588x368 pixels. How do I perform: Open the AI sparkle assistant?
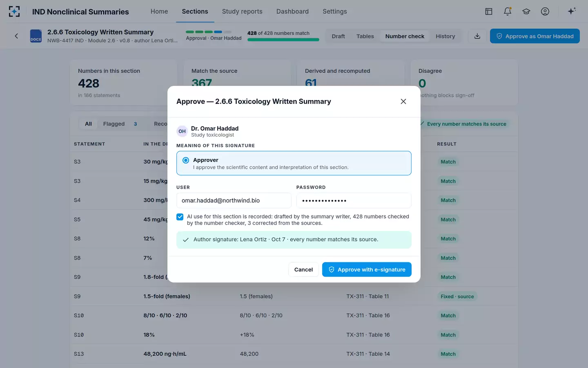coord(572,11)
